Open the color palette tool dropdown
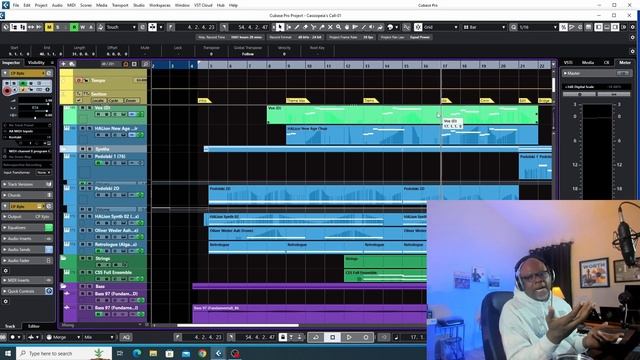The image size is (640, 360). pos(392,27)
